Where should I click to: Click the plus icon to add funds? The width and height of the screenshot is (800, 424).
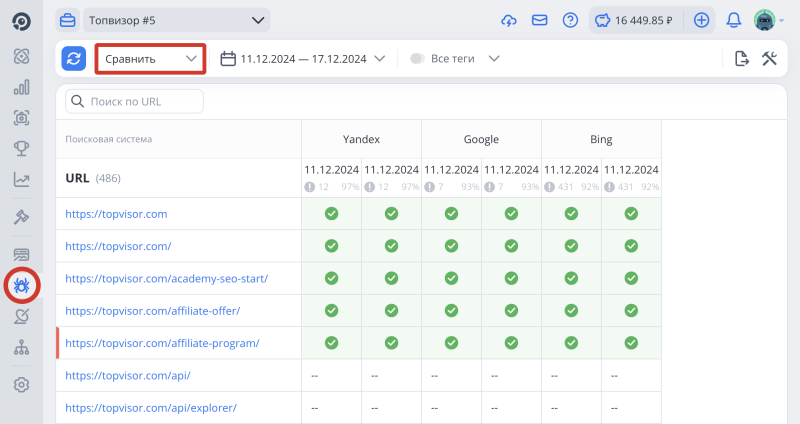click(x=702, y=20)
